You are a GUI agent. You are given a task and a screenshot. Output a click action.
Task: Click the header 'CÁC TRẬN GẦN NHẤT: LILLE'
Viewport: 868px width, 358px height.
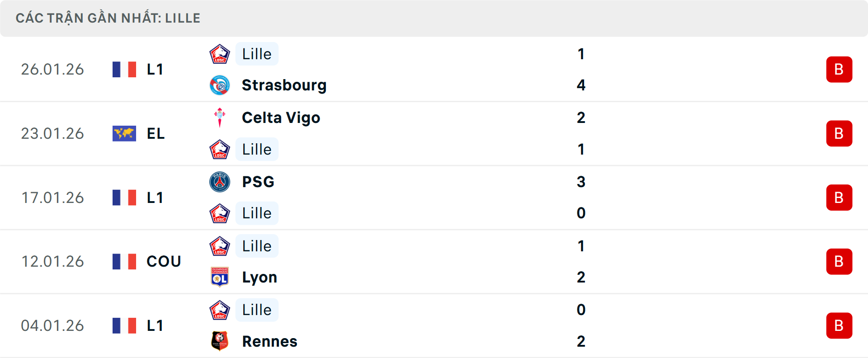pyautogui.click(x=108, y=18)
